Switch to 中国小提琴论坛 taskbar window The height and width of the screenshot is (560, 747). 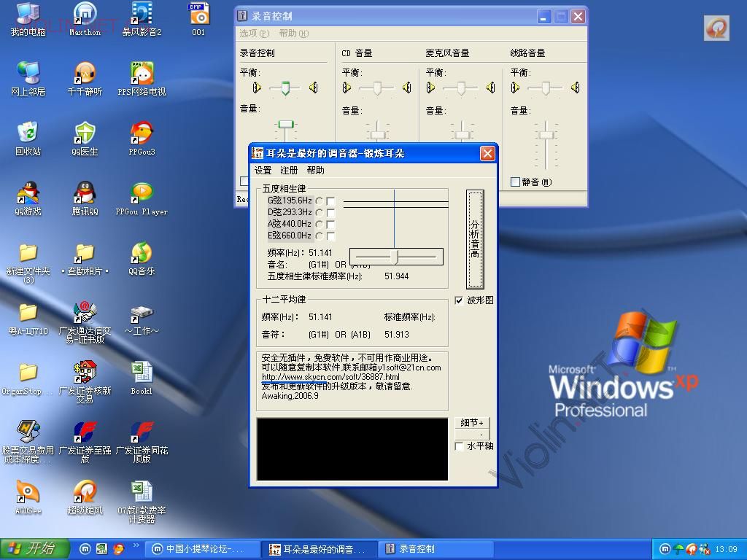pyautogui.click(x=202, y=549)
